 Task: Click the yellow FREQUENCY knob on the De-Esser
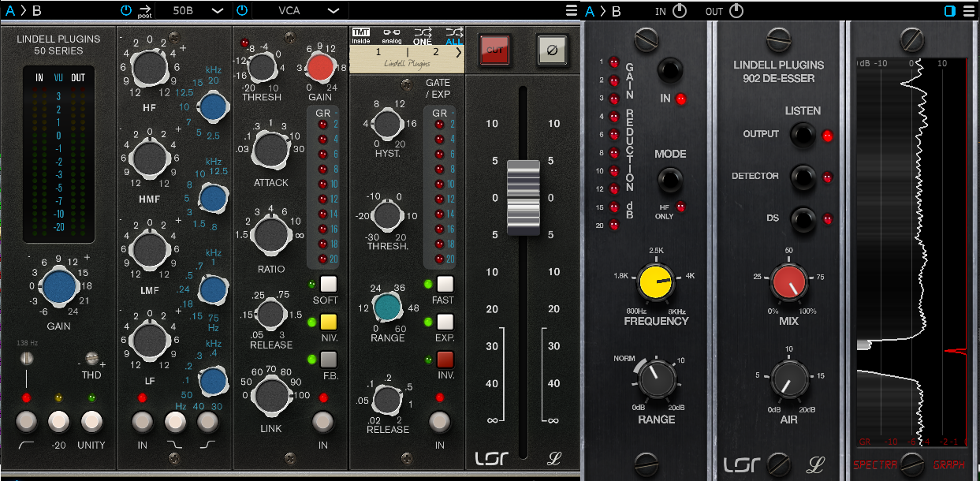657,284
